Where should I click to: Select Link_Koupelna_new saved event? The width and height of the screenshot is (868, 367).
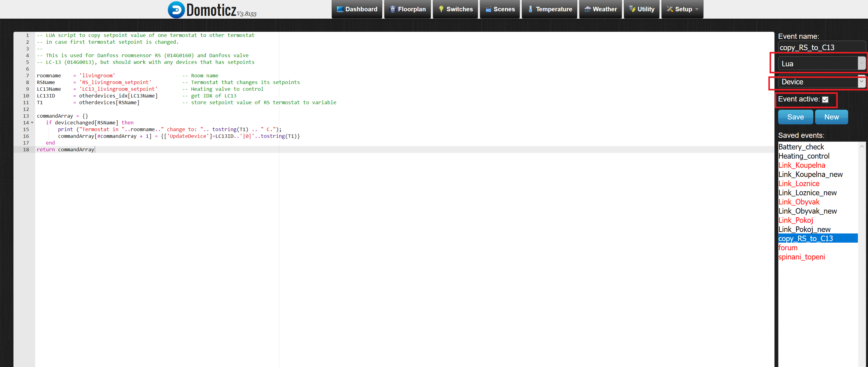click(x=818, y=174)
